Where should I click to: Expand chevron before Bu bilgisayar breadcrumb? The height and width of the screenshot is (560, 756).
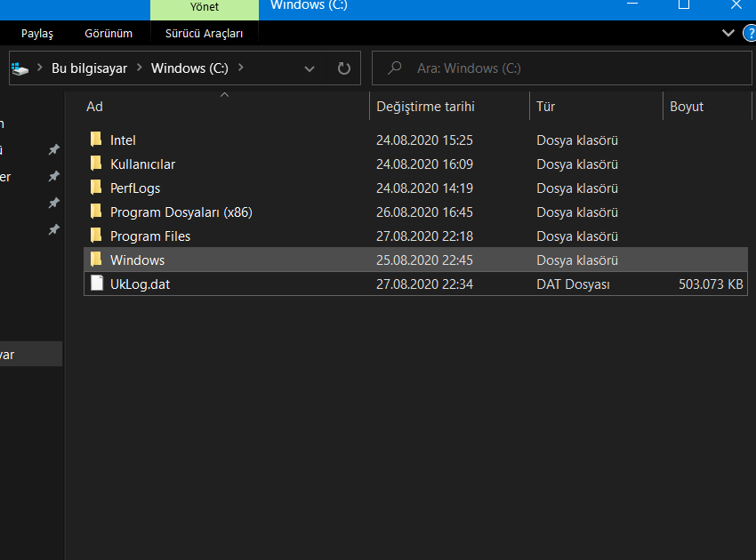pyautogui.click(x=39, y=68)
